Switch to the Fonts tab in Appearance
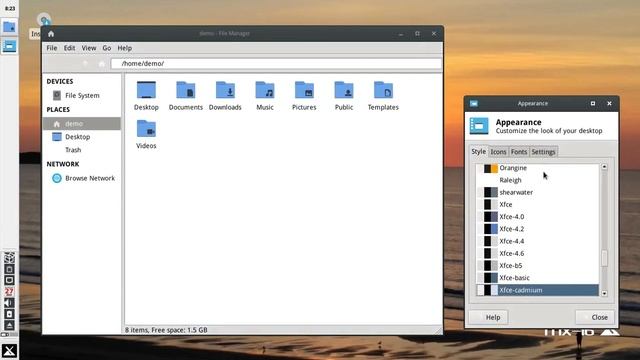640x360 pixels. 519,152
